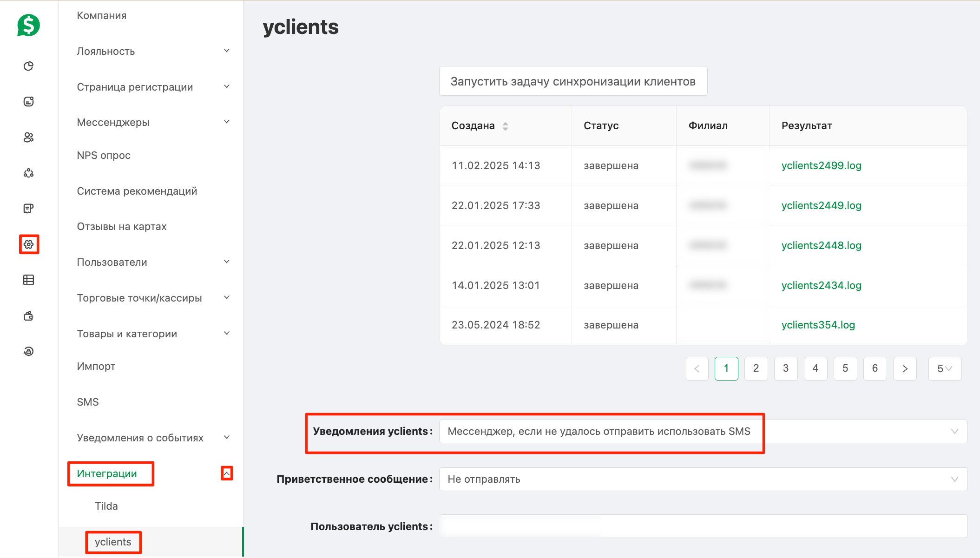Open yclients2499.log result link

[821, 165]
